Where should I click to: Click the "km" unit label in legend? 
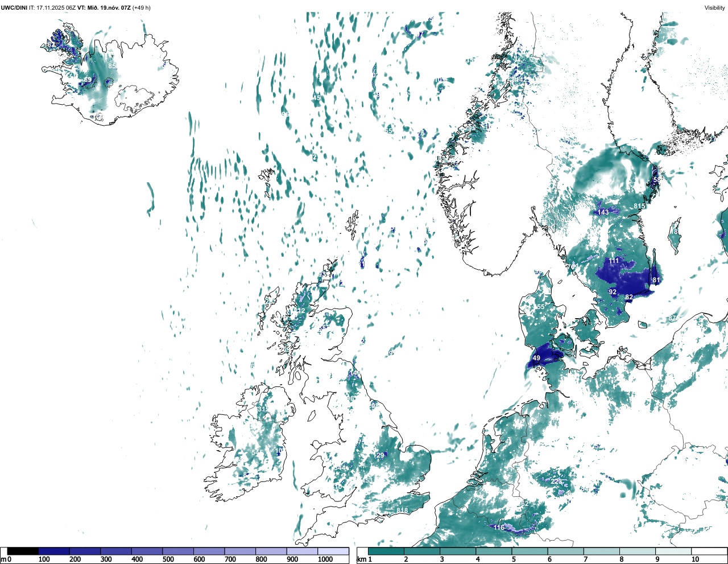click(362, 559)
